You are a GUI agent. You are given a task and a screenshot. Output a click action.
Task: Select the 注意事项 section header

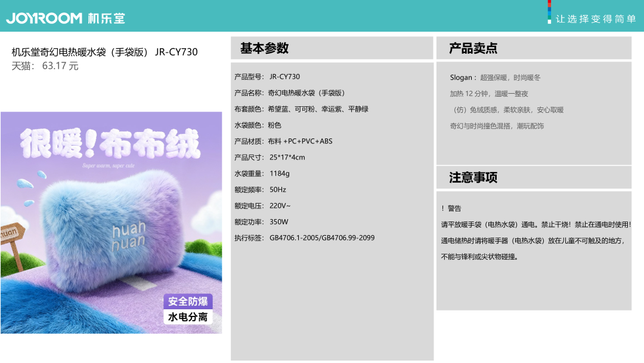[473, 177]
